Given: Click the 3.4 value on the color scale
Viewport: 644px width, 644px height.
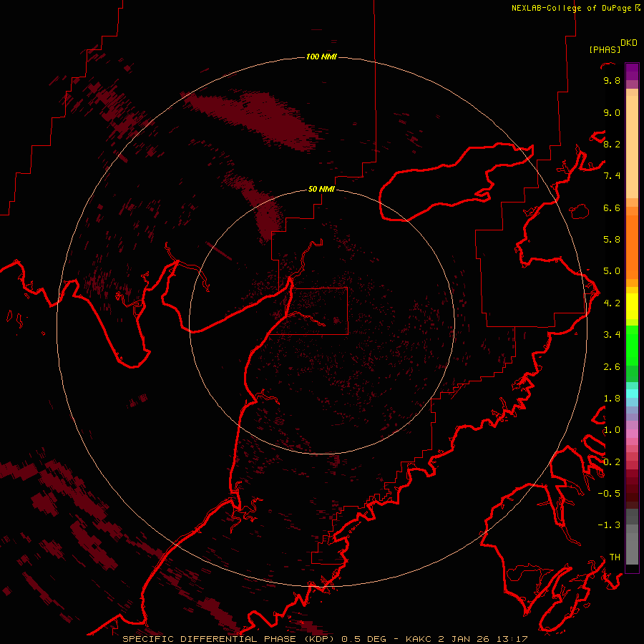Looking at the screenshot, I should (612, 335).
